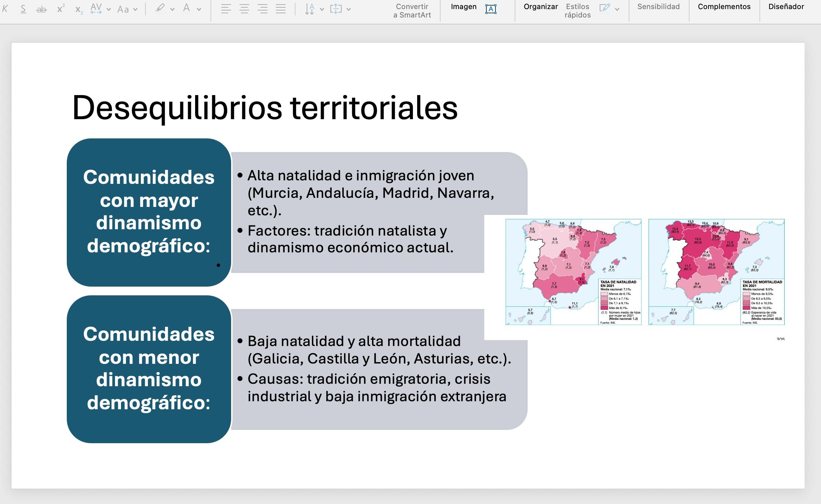Open the Organizar menu
This screenshot has width=821, height=504.
[541, 7]
